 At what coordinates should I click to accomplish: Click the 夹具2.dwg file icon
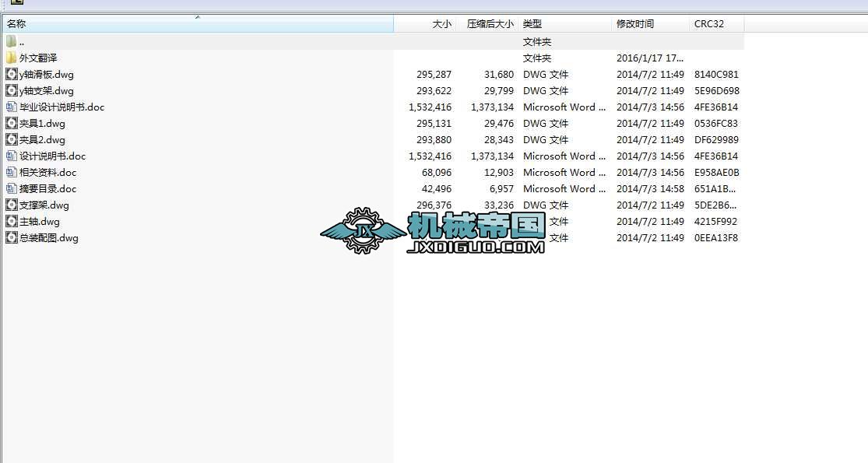tap(11, 139)
